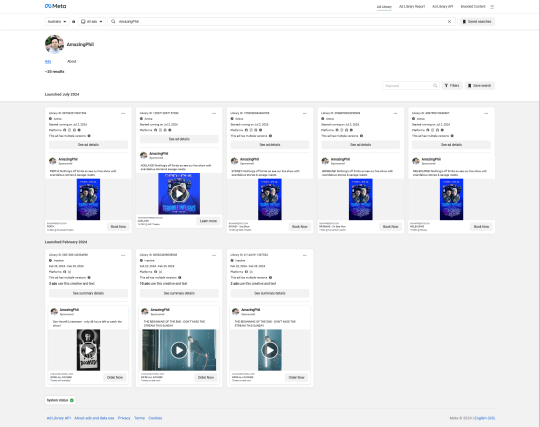The image size is (540, 427).
Task: Open the Branded Content tab
Action: pyautogui.click(x=473, y=7)
